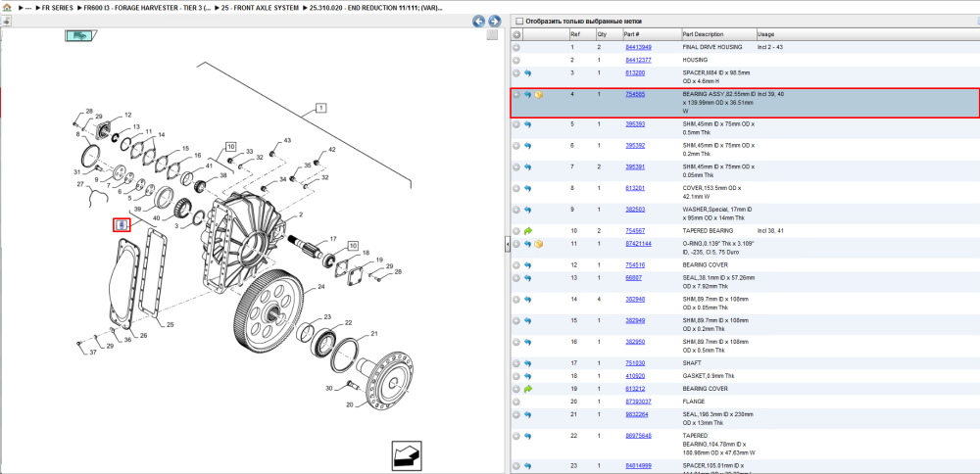Click the plus icon for part 382503
Viewport: 980px width, 474px height.
click(x=516, y=210)
